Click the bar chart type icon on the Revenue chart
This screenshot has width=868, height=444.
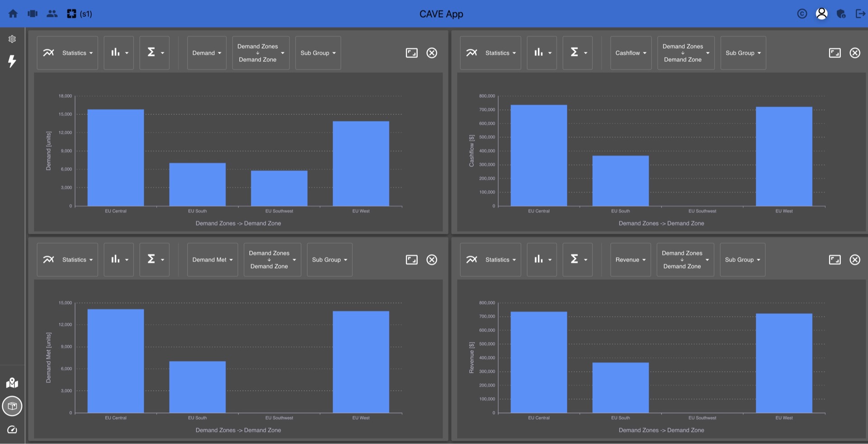pos(542,260)
